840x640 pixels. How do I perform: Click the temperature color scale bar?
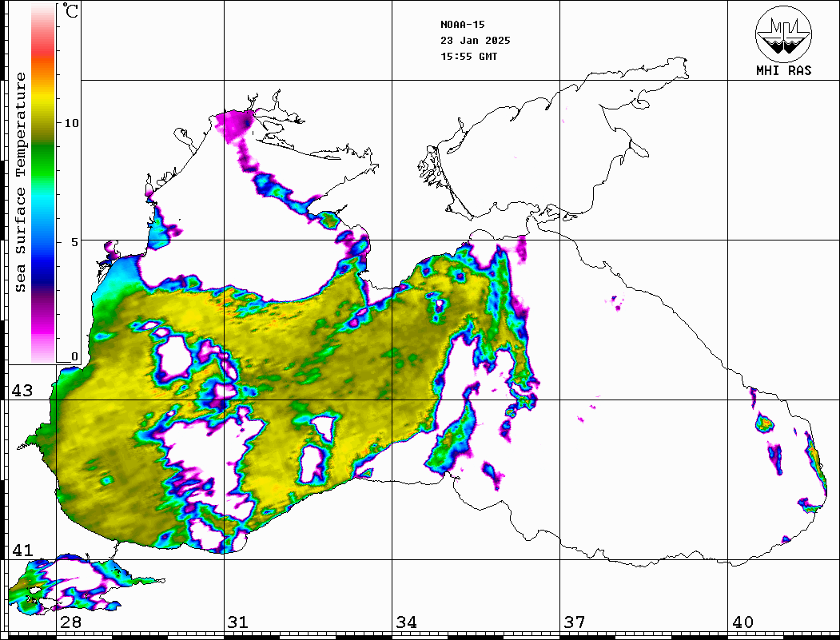click(x=43, y=184)
